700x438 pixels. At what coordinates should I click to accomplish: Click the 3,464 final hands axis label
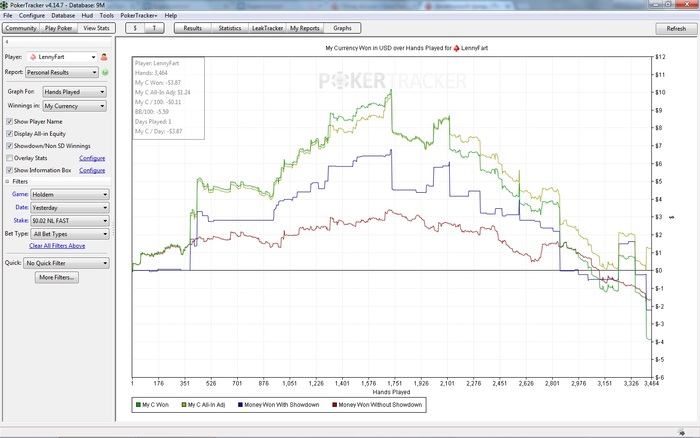(x=650, y=383)
